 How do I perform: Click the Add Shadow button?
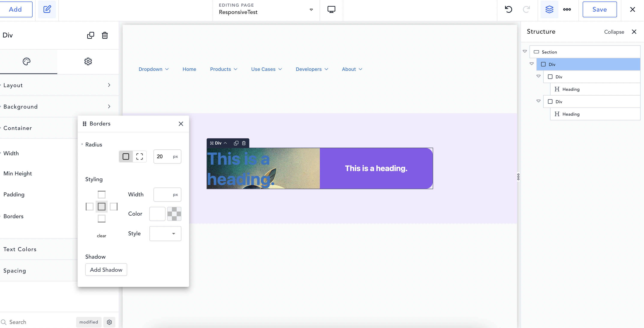tap(106, 270)
